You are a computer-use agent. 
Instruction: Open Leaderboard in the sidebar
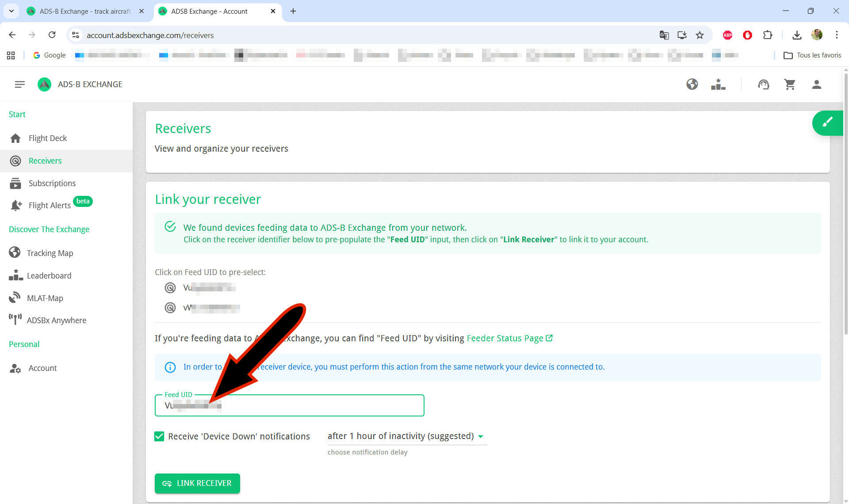66,275
